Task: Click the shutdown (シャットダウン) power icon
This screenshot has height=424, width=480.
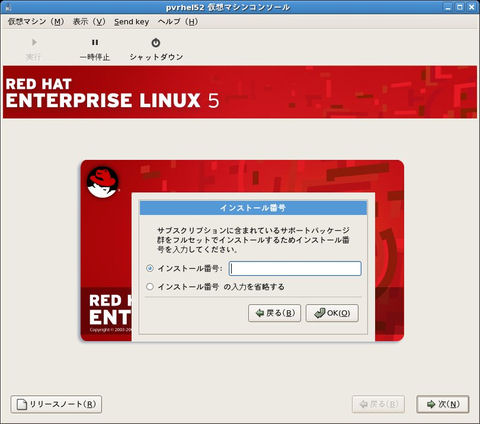Action: 156,43
